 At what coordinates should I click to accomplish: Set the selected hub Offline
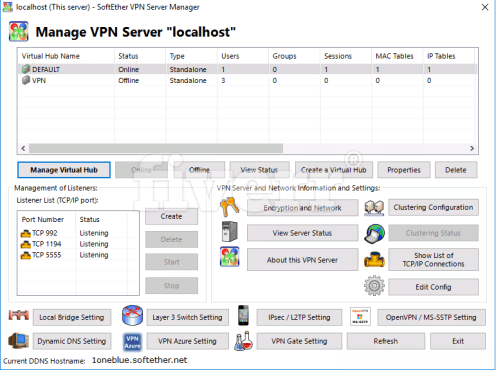pos(199,170)
